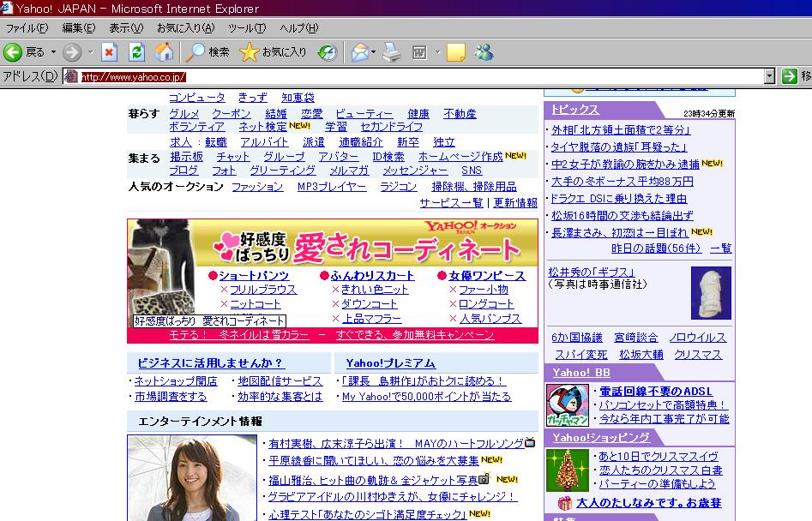Open the 昨日の話題(56件) link
Image resolution: width=812 pixels, height=521 pixels.
click(656, 249)
